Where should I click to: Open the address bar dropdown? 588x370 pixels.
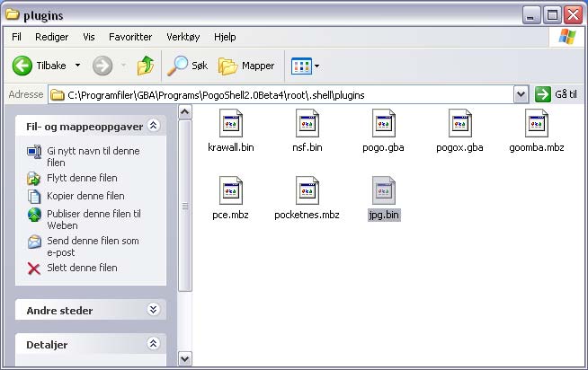(x=521, y=95)
